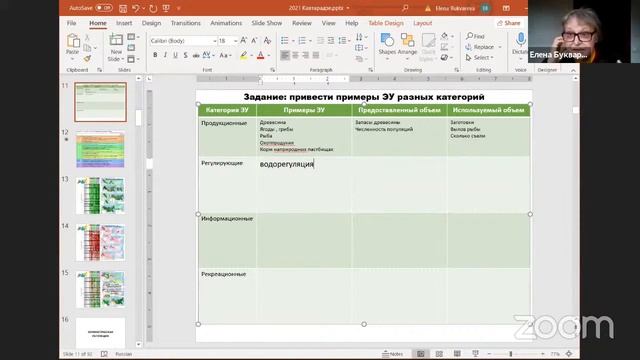This screenshot has width=640, height=360.
Task: Toggle Bold formatting
Action: 155,55
